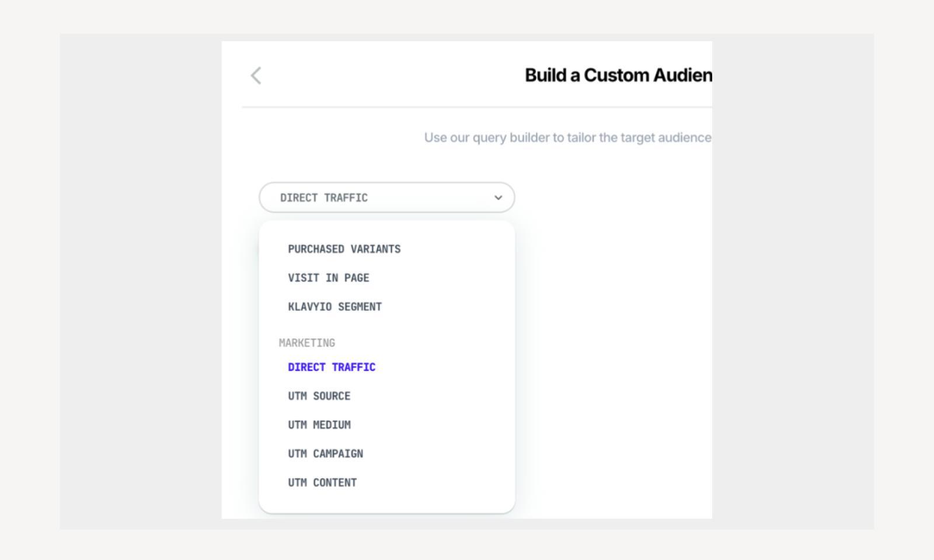Select UTM Source from the Marketing group
Viewport: 934px width, 560px height.
pos(319,396)
